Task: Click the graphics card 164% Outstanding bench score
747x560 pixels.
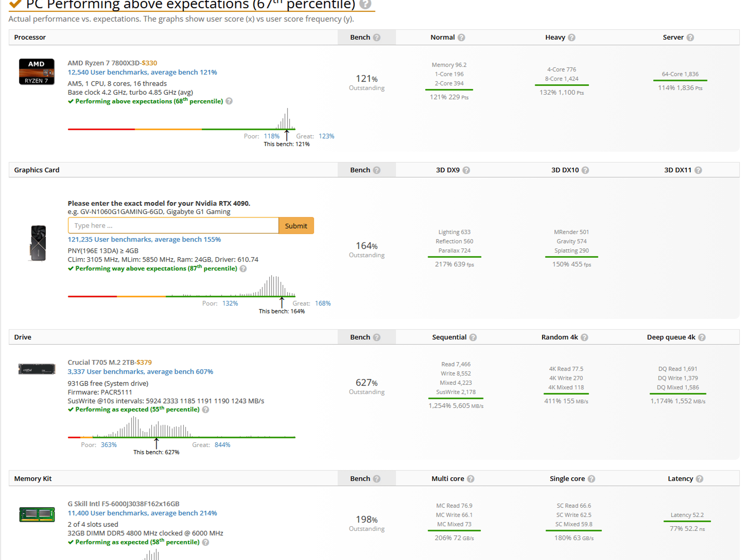Action: (x=367, y=250)
